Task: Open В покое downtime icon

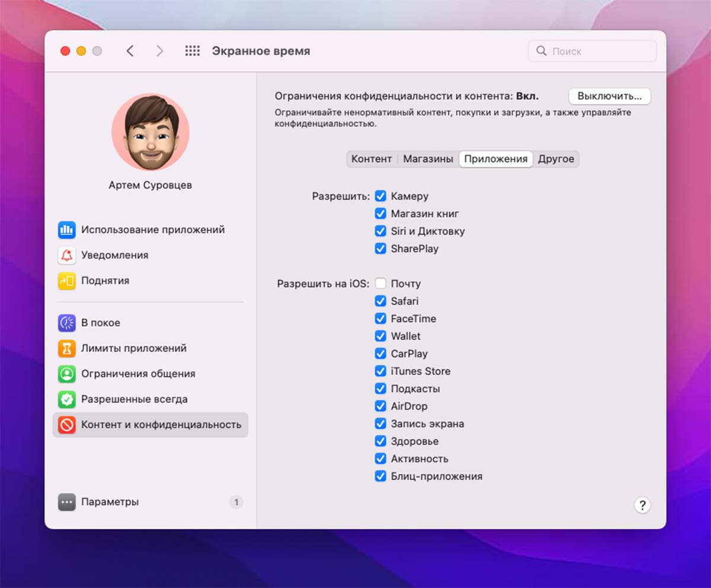Action: coord(66,323)
